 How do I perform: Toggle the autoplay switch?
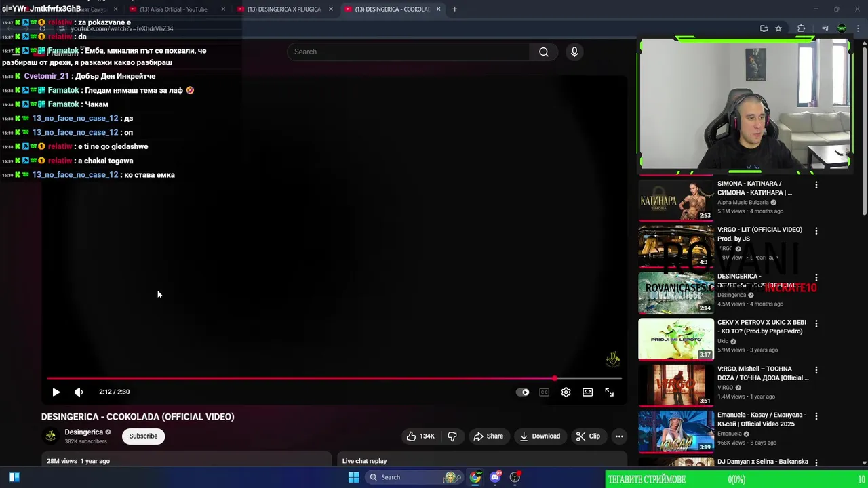click(x=523, y=392)
